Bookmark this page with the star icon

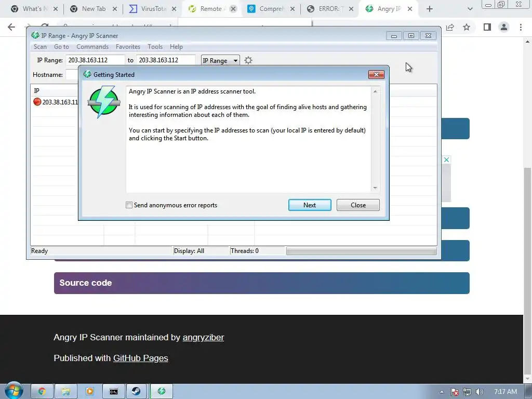tap(467, 27)
